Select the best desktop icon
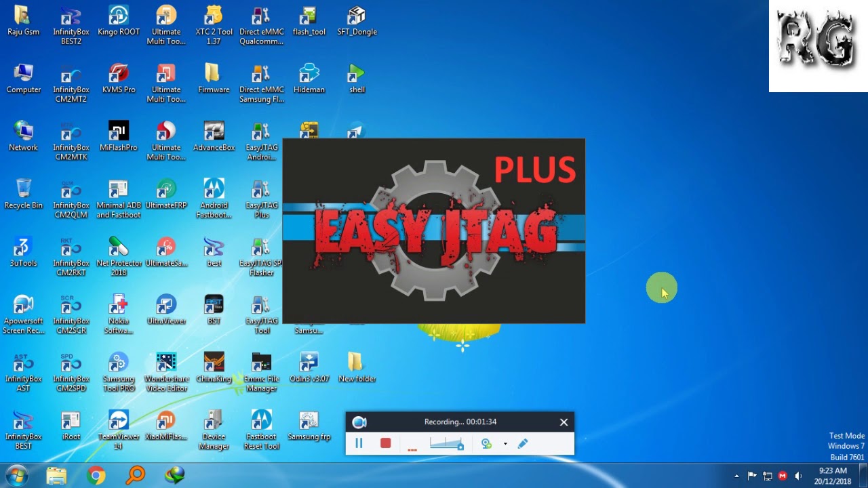 tap(214, 252)
